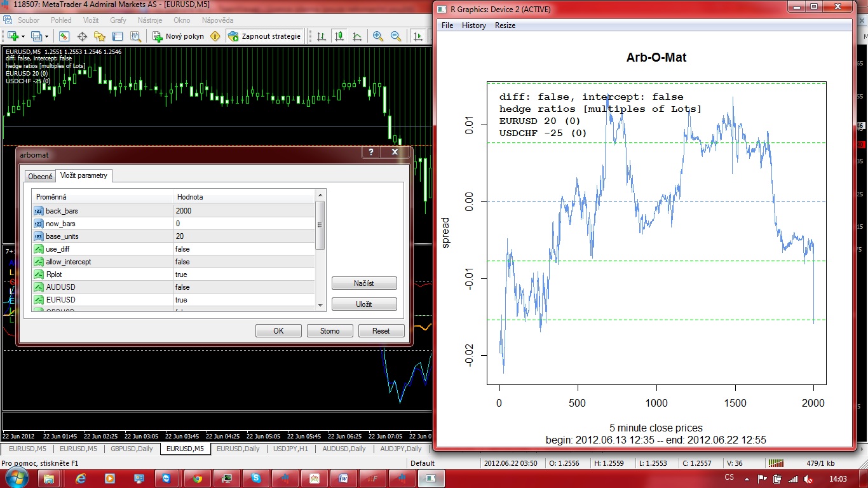Toggle the Market Watch window icon
The image size is (868, 488).
click(x=64, y=36)
